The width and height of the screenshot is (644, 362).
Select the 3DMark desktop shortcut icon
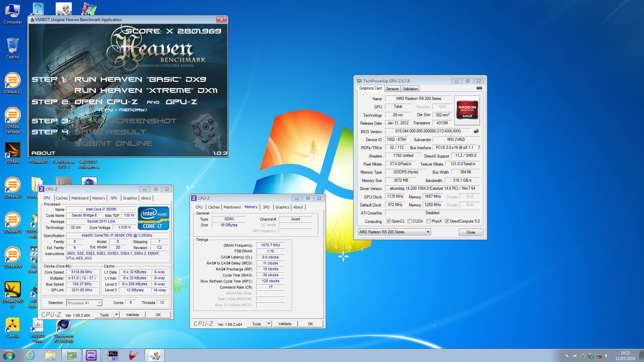click(x=13, y=153)
